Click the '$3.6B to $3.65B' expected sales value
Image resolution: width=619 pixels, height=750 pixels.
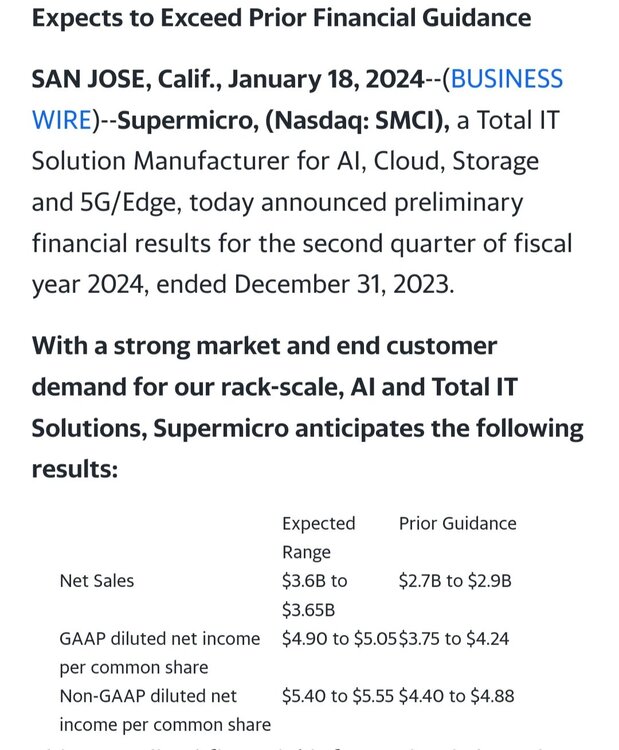[x=315, y=594]
